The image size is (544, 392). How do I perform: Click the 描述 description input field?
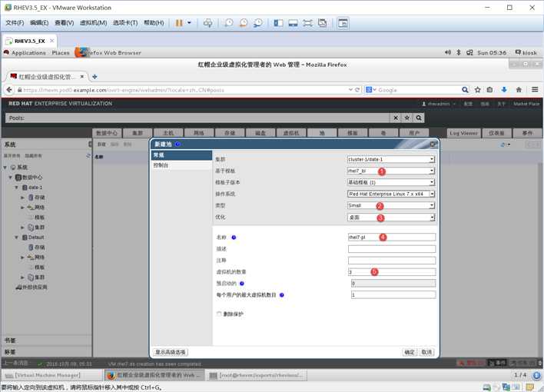click(392, 249)
